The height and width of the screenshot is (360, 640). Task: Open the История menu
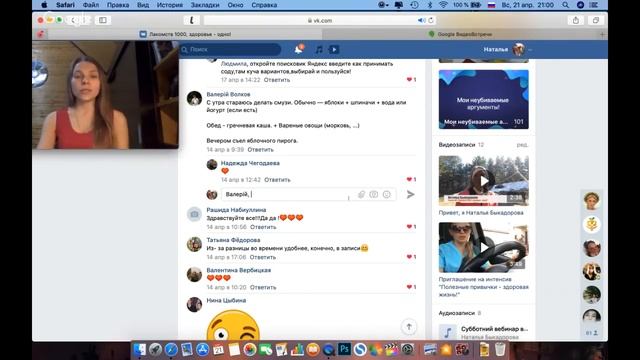pos(170,5)
